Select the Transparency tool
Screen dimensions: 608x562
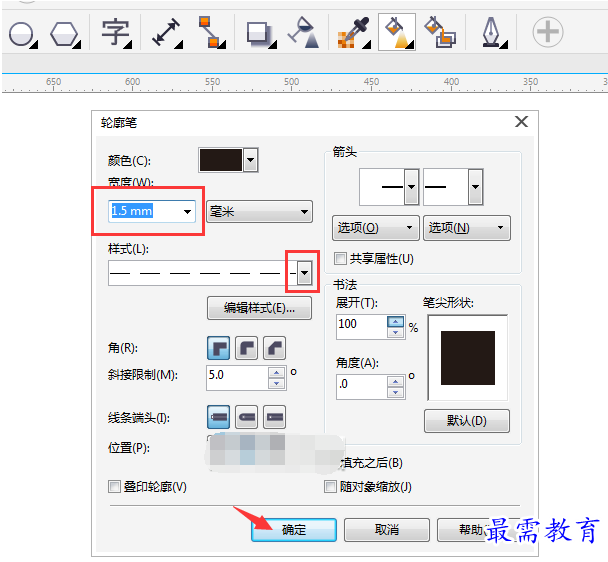[x=304, y=33]
